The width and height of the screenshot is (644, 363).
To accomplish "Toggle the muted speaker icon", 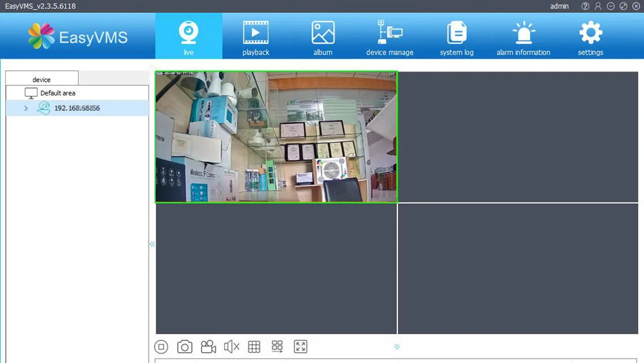I will (231, 346).
